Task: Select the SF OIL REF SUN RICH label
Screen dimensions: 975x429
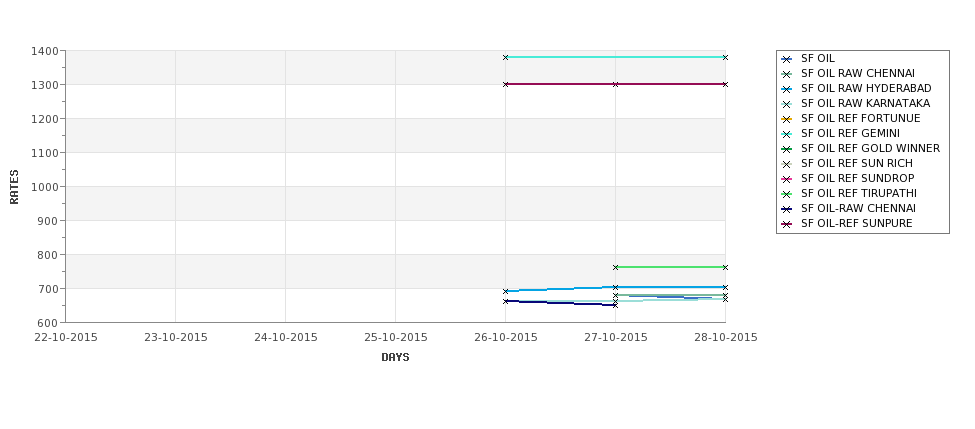Action: [x=857, y=163]
